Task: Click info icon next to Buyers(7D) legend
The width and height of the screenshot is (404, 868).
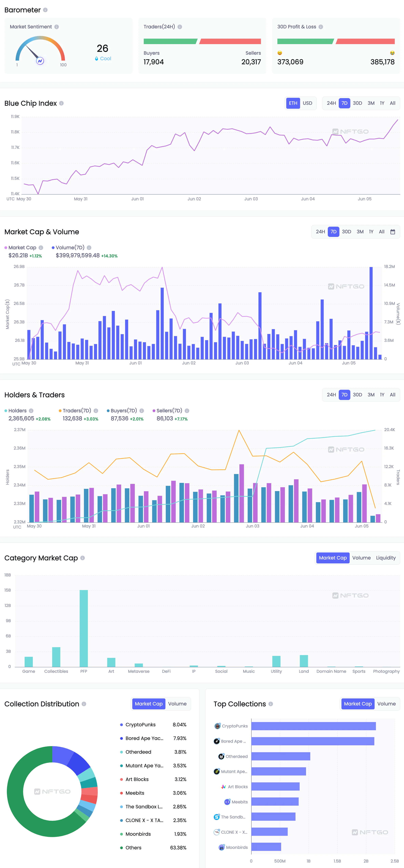Action: (x=142, y=411)
